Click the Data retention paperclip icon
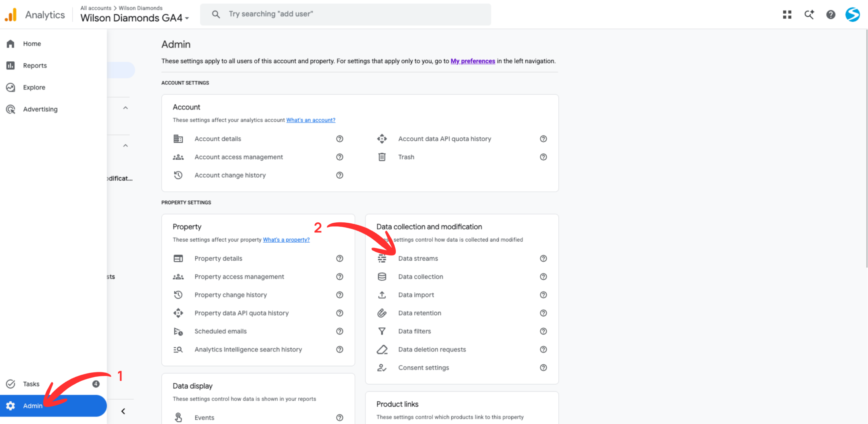The width and height of the screenshot is (868, 424). (x=382, y=313)
